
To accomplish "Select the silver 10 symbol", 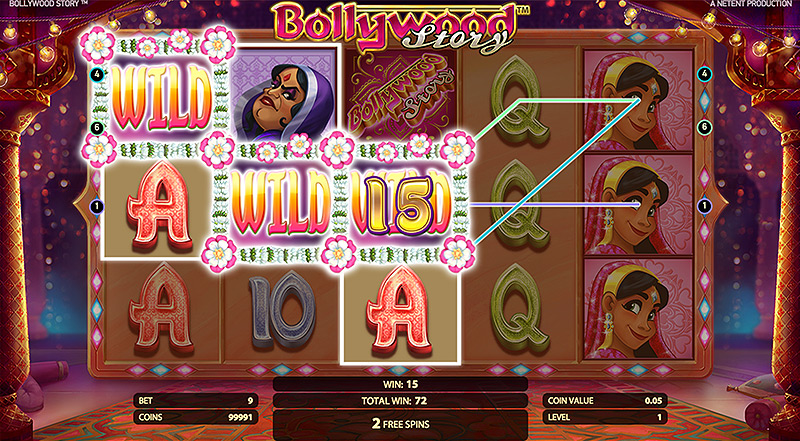I will tap(282, 310).
